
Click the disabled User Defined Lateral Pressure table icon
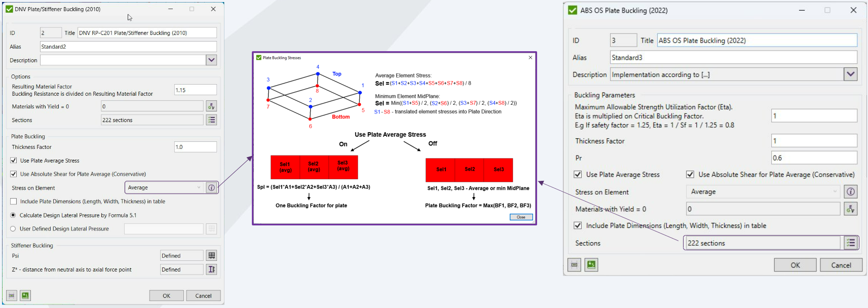click(211, 229)
